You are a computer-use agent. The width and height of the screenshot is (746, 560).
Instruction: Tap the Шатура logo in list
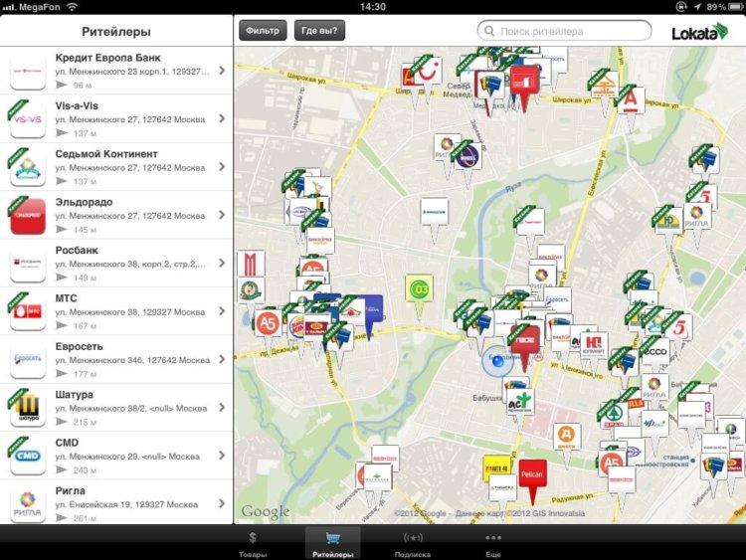pos(28,408)
